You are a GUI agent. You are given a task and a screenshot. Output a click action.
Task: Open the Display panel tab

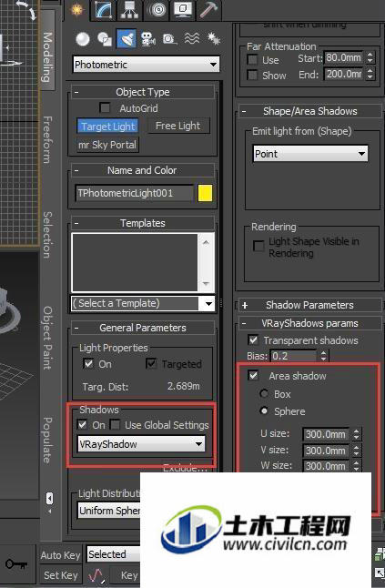pyautogui.click(x=183, y=10)
